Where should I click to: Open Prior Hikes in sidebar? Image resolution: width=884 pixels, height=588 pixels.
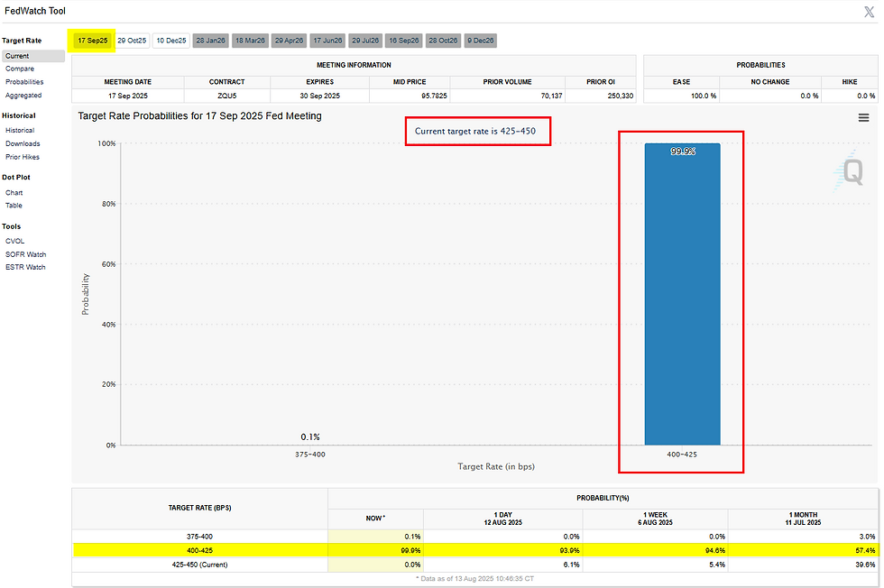[x=23, y=157]
